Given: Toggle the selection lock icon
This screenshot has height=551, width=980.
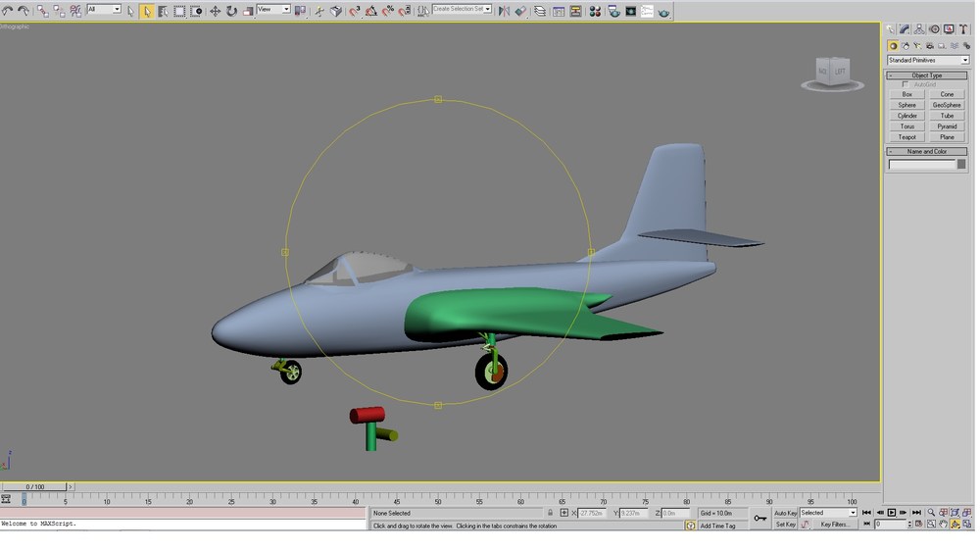Looking at the screenshot, I should pyautogui.click(x=550, y=513).
